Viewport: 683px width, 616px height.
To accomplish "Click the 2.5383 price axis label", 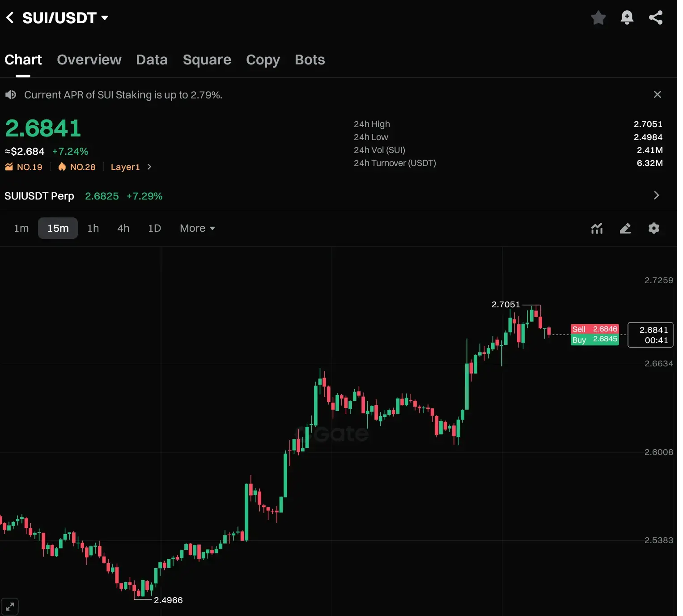I will (x=658, y=540).
